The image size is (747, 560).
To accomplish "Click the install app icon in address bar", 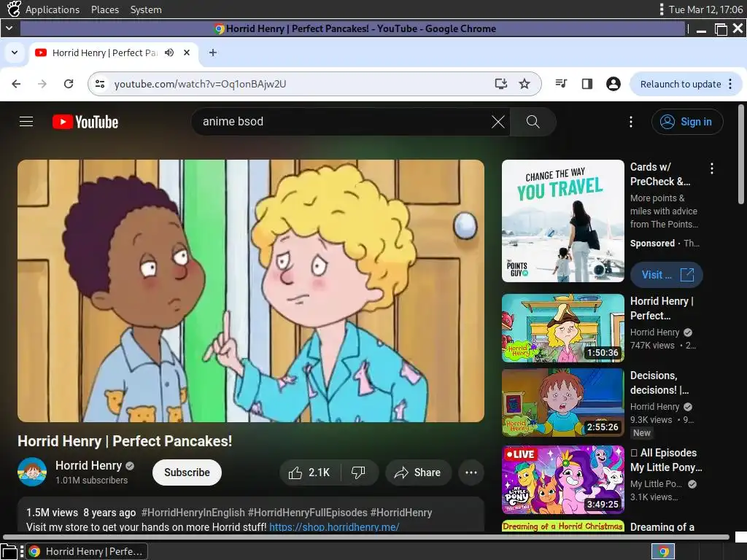I will click(500, 84).
